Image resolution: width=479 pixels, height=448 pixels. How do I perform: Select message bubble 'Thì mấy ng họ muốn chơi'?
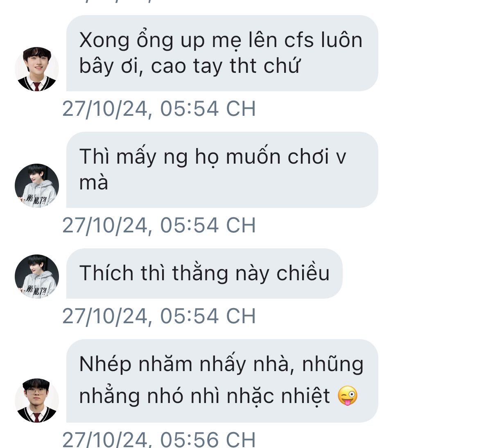[222, 170]
